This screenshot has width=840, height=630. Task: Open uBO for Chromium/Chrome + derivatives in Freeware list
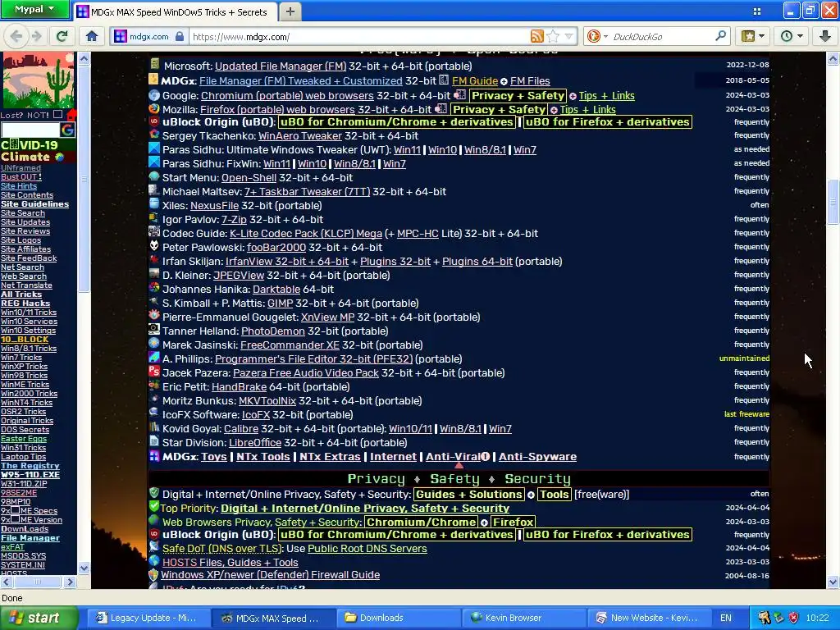(396, 122)
